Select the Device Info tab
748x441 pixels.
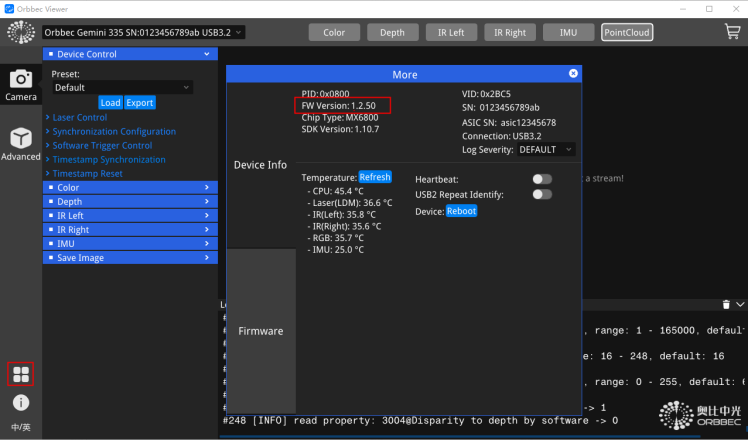click(x=260, y=165)
